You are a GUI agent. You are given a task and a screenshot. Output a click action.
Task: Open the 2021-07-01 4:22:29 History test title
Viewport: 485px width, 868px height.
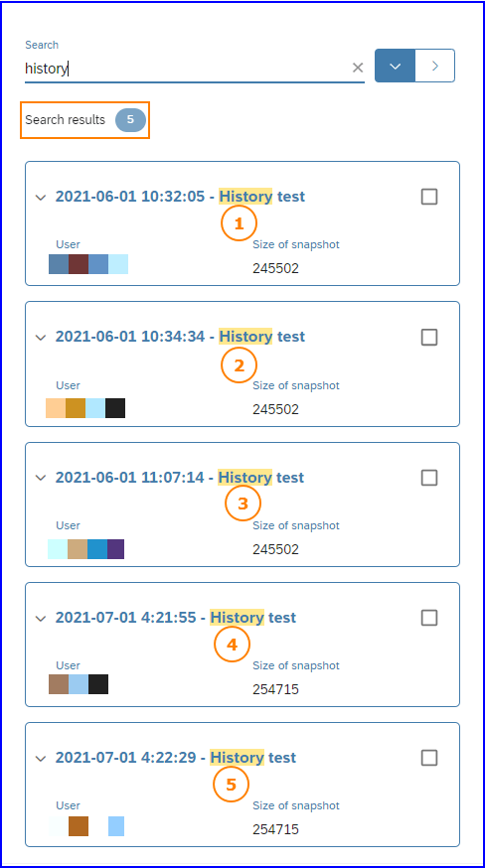[176, 757]
